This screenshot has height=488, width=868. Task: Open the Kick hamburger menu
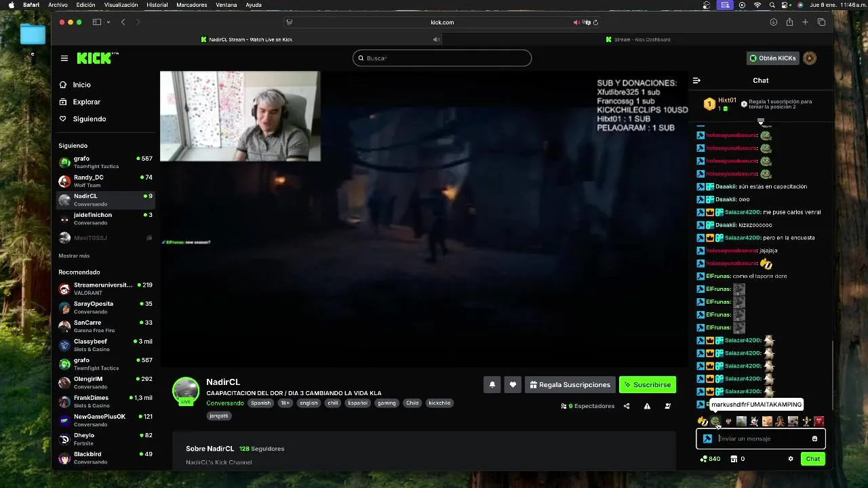click(64, 58)
